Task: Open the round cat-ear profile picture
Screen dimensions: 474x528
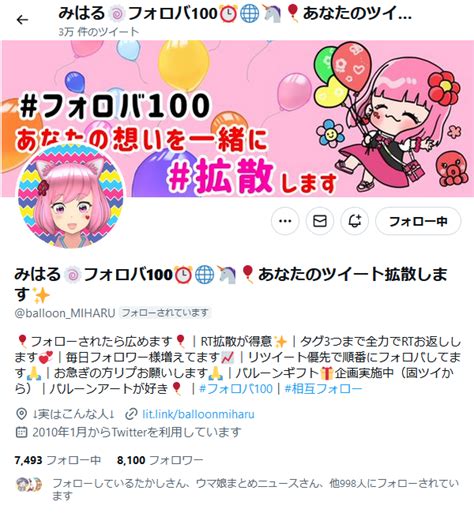Action: click(x=70, y=196)
